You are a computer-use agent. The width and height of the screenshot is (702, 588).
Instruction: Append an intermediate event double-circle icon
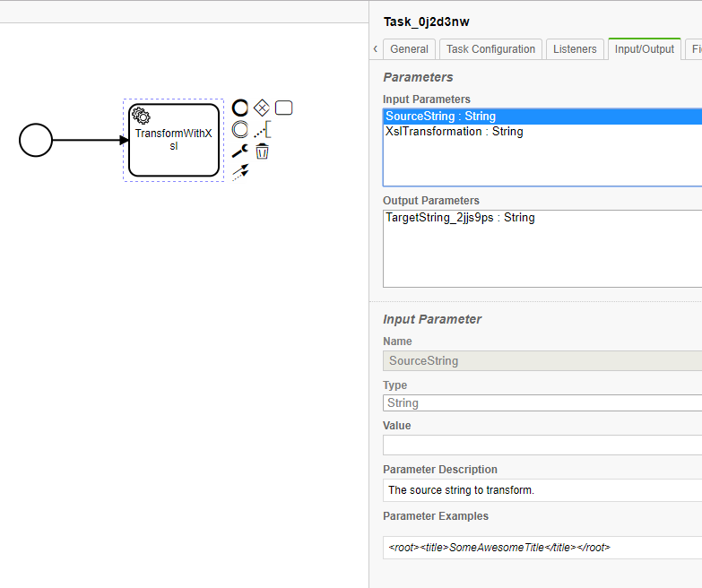tap(239, 130)
